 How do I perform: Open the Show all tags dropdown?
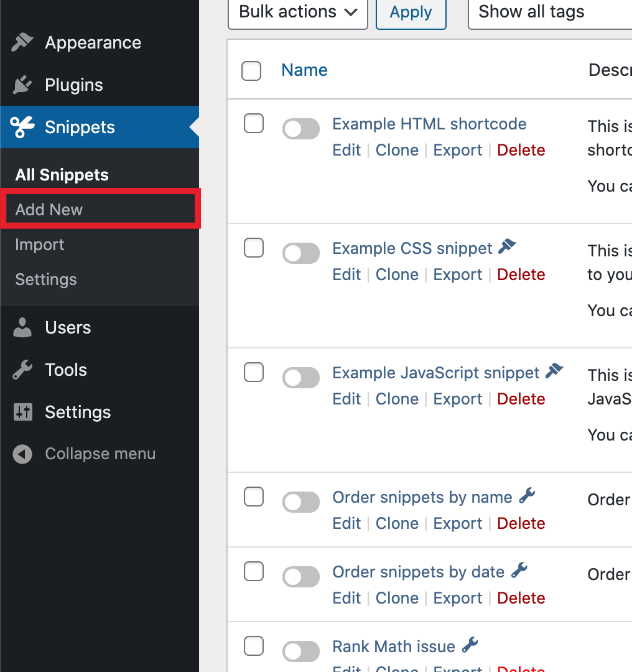tap(550, 12)
